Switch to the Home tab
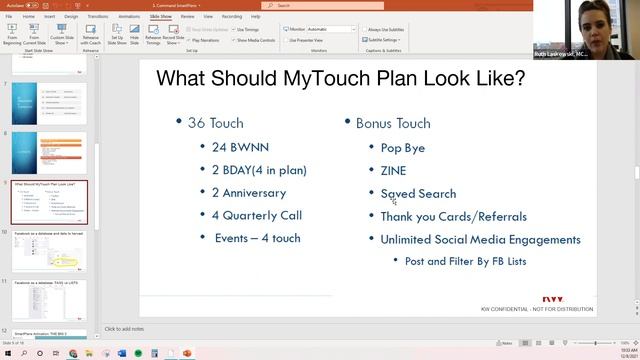The width and height of the screenshot is (640, 360). (29, 17)
